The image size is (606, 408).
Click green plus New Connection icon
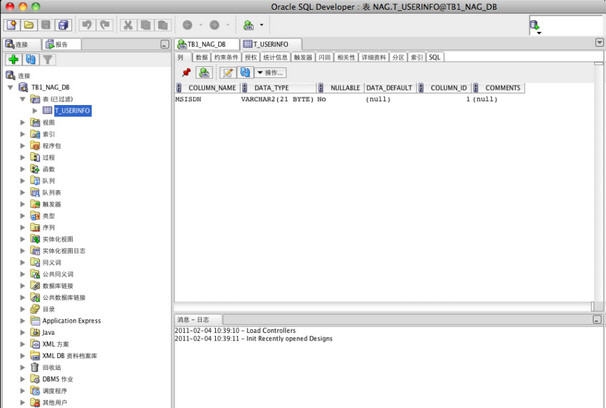click(13, 60)
